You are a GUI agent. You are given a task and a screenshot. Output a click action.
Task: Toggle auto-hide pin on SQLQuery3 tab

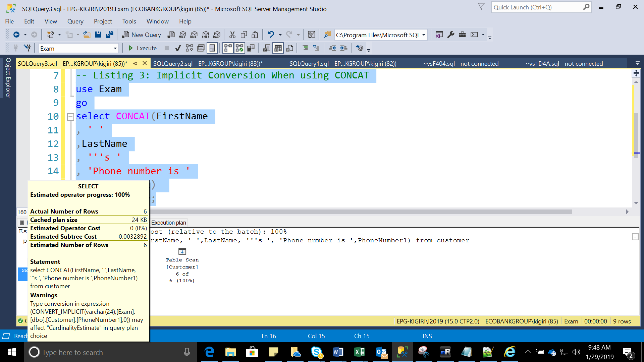point(136,63)
